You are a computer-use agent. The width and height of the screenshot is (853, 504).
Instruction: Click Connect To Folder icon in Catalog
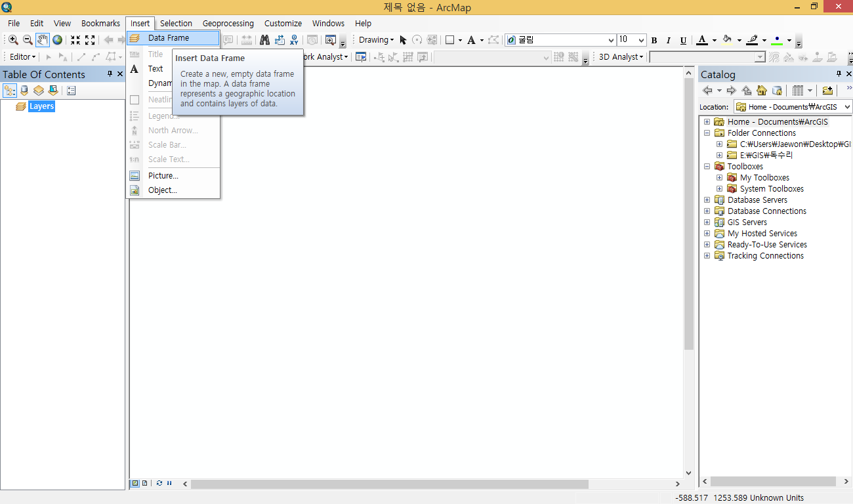tap(827, 91)
